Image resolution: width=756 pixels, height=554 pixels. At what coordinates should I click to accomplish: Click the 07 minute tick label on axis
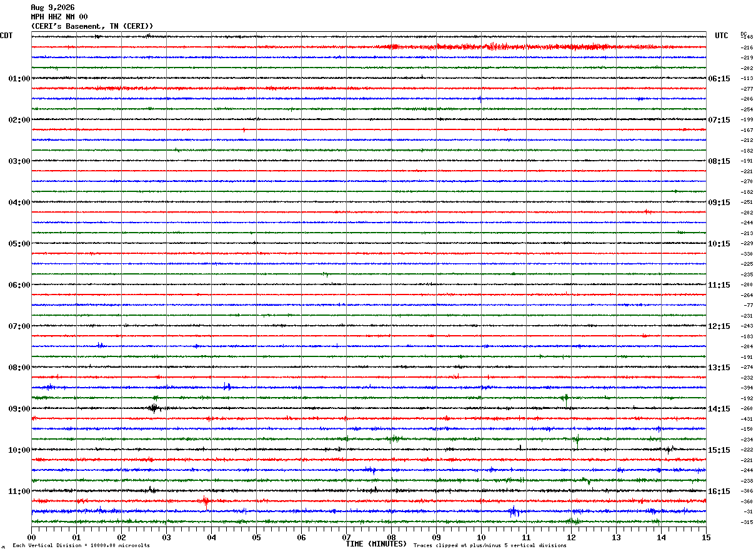(x=346, y=537)
